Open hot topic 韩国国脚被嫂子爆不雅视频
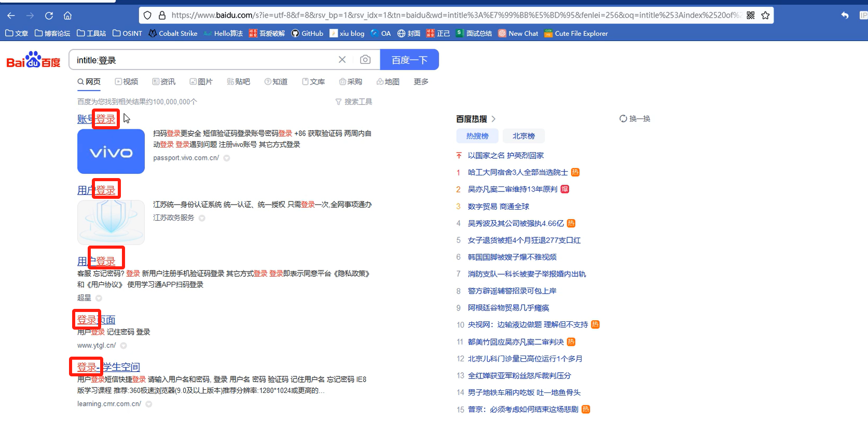The image size is (868, 421). click(512, 257)
